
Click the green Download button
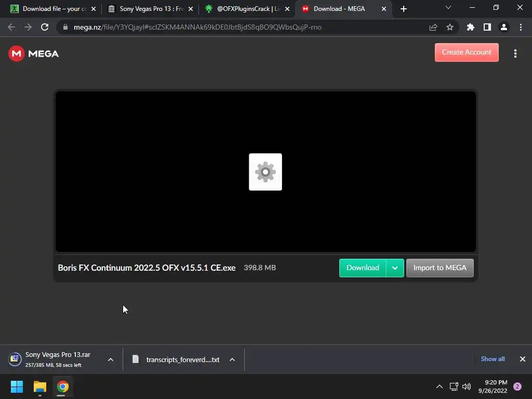point(362,268)
